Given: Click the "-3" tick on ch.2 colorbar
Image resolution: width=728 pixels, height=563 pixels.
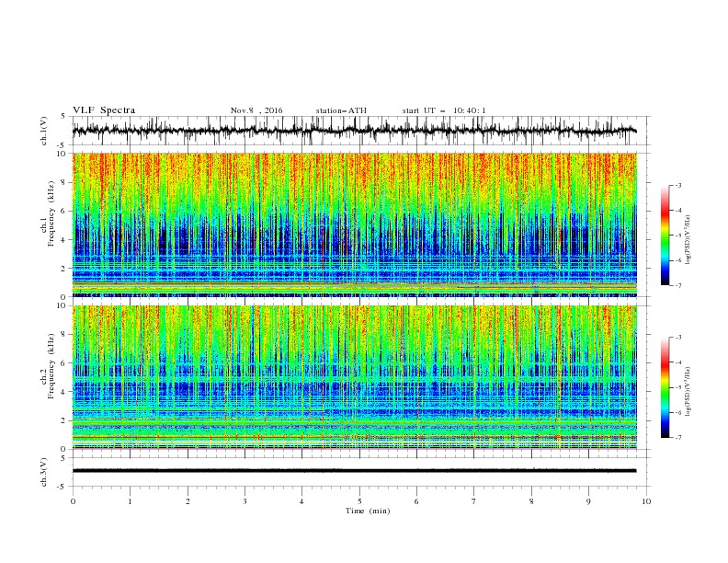Looking at the screenshot, I should tap(677, 338).
